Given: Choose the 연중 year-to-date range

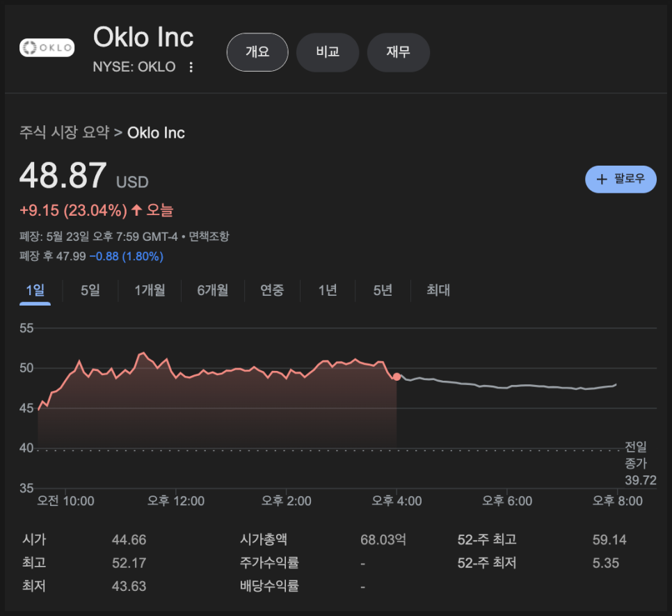Looking at the screenshot, I should pos(272,291).
